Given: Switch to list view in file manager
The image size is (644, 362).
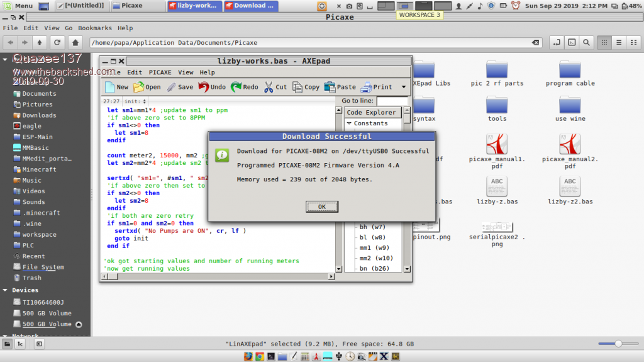Looking at the screenshot, I should tap(619, 42).
